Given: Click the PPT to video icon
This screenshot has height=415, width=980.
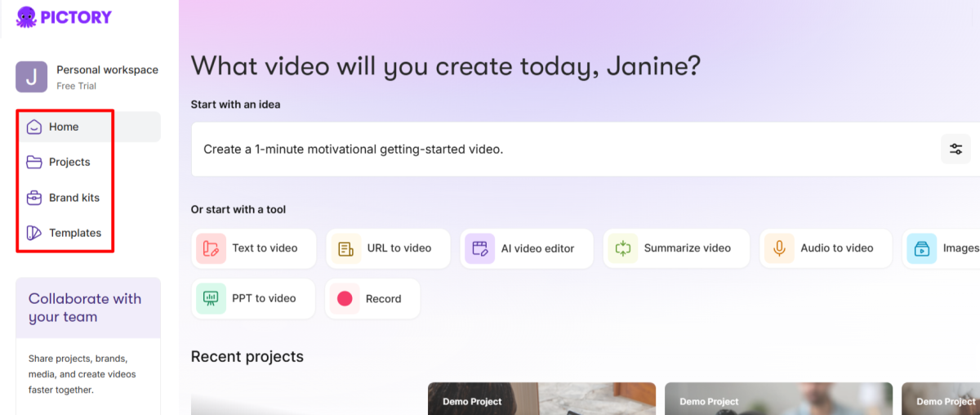Looking at the screenshot, I should [211, 299].
